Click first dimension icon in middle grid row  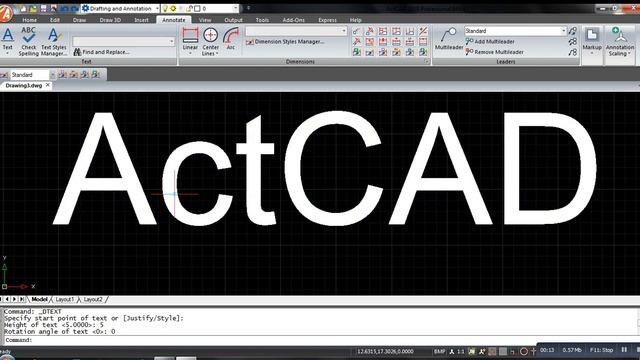(x=356, y=42)
